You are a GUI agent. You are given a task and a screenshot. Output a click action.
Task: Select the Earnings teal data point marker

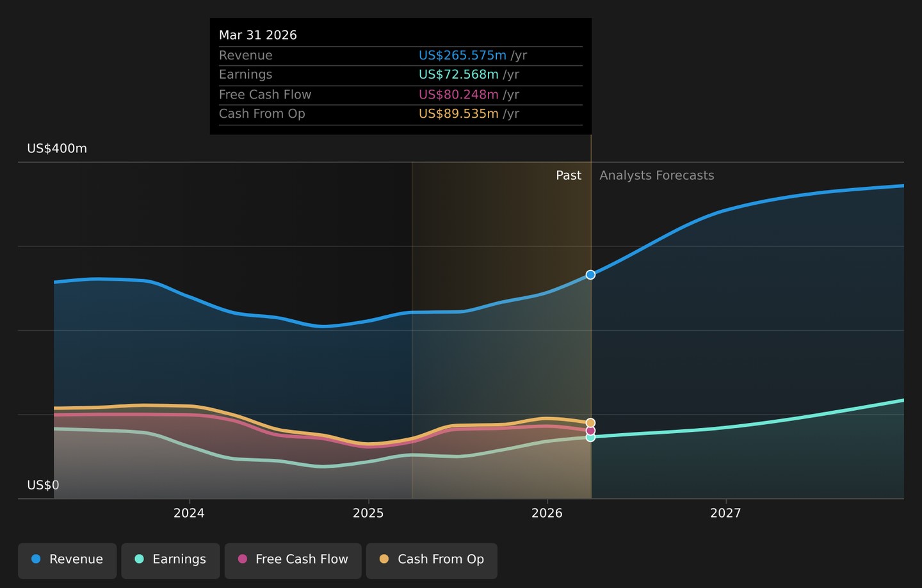pos(590,438)
